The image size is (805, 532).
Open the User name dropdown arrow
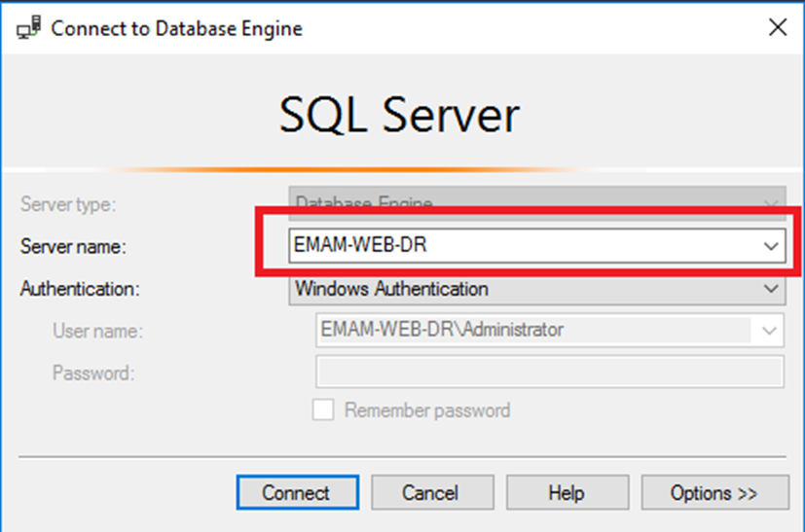pyautogui.click(x=769, y=331)
